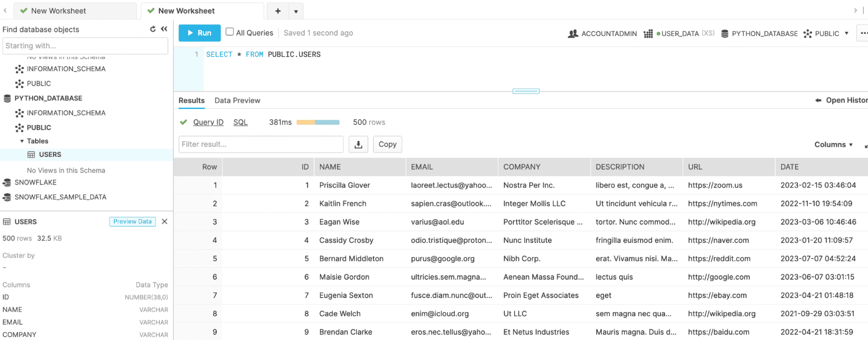Copy the query results
The width and height of the screenshot is (868, 340).
click(388, 144)
